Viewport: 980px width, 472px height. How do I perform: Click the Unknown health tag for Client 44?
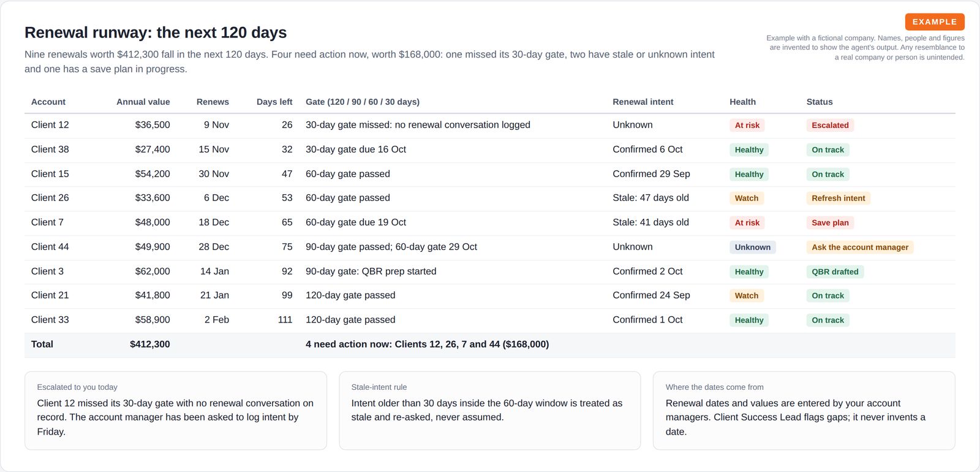point(752,247)
